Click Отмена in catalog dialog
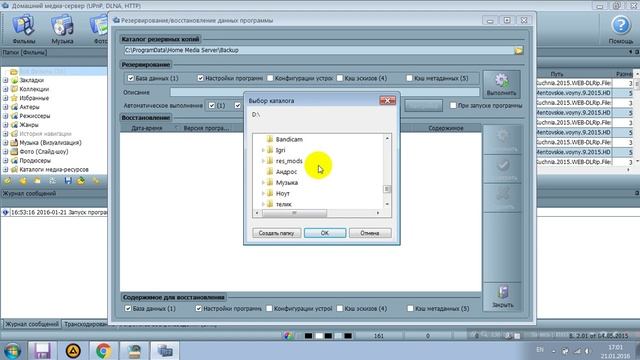Viewport: 640px width, 360px height. 370,233
